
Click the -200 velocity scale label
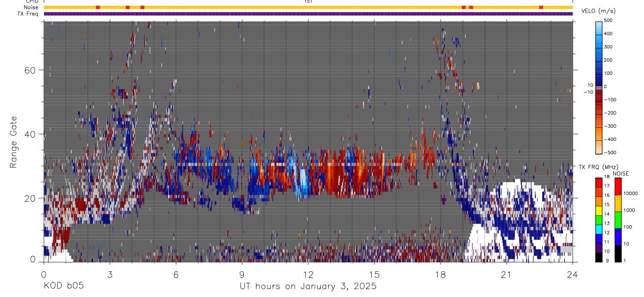(610, 113)
